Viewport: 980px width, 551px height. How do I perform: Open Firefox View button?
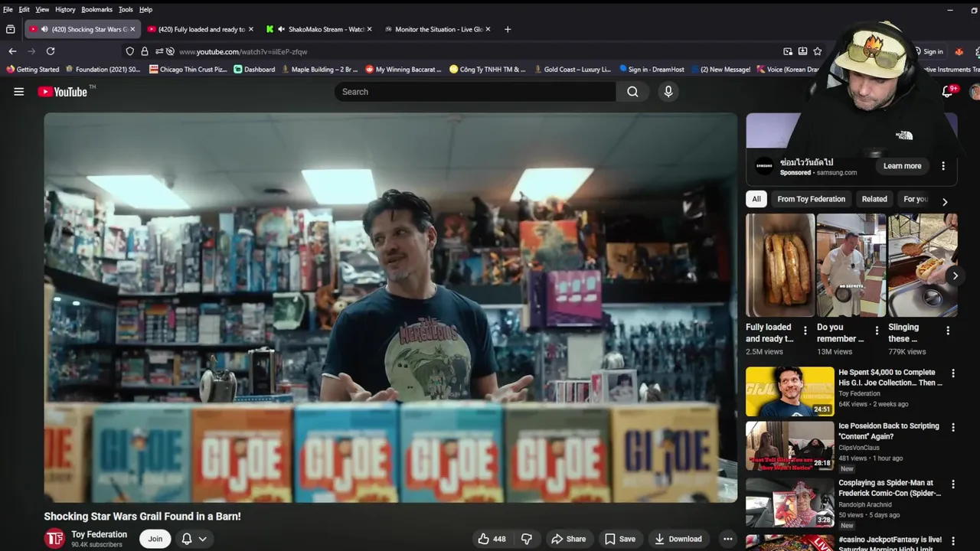click(10, 29)
